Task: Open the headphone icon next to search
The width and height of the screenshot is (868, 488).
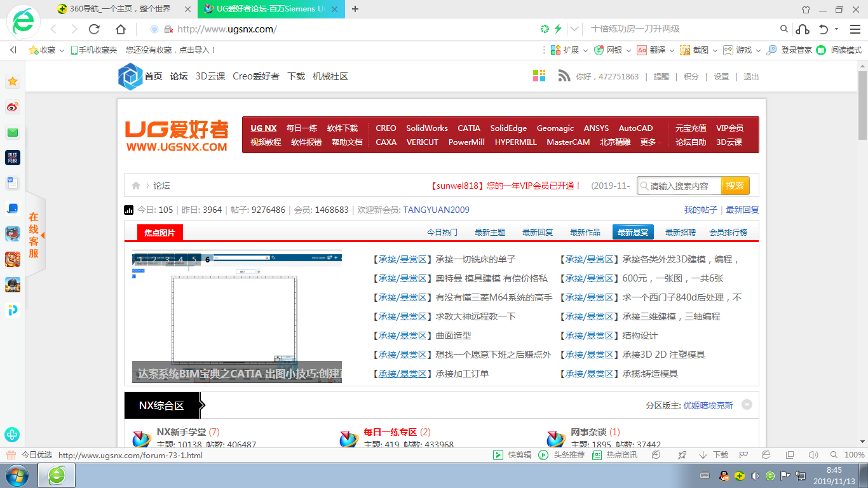Action: click(803, 29)
